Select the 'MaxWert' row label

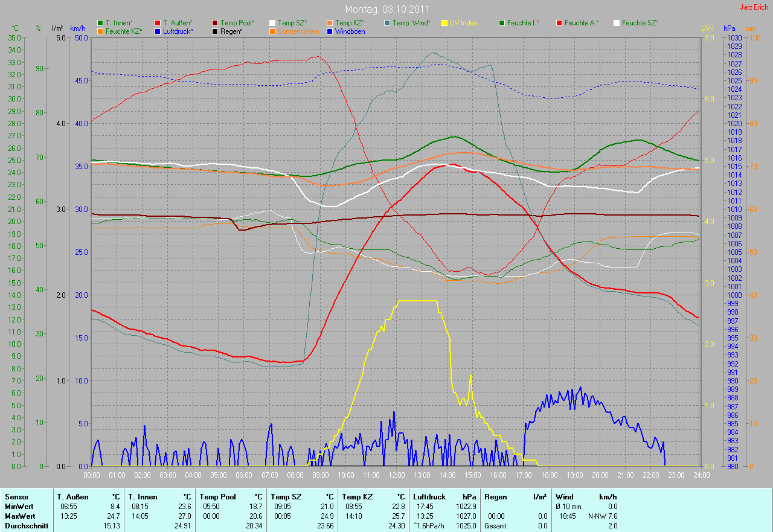tap(19, 516)
